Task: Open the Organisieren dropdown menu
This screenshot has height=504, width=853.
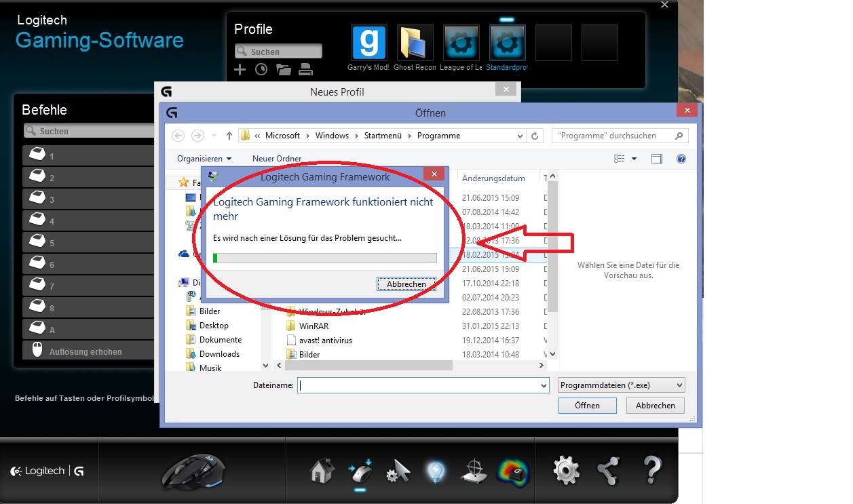Action: point(204,159)
